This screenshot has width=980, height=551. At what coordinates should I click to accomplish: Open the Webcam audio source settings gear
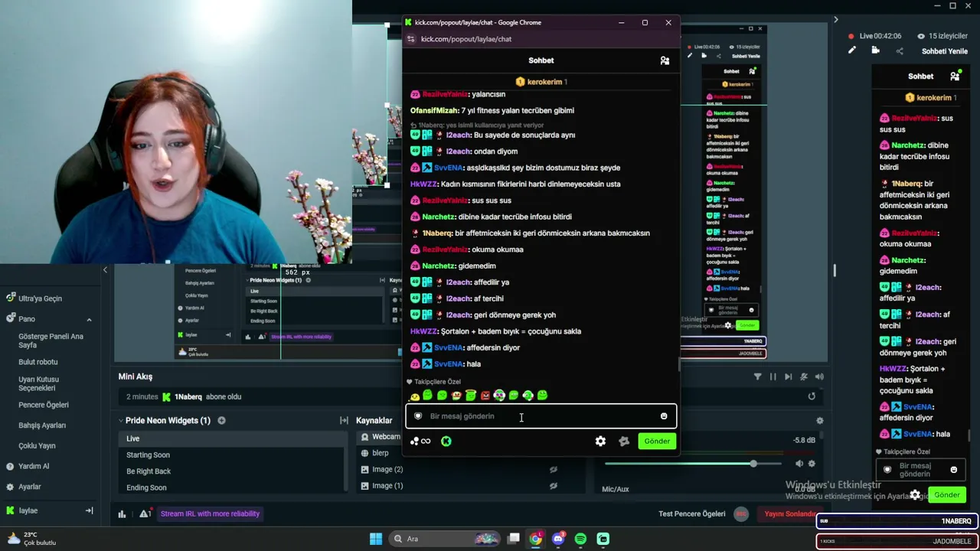812,463
